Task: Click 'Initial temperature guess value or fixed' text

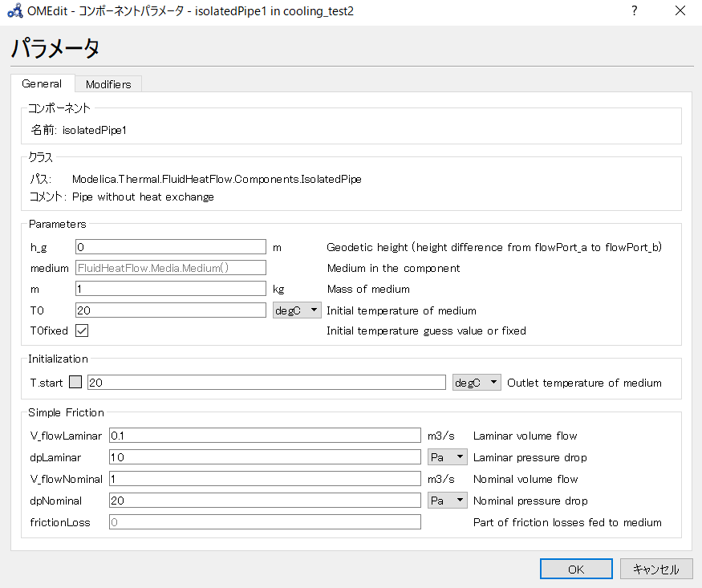Action: (426, 330)
